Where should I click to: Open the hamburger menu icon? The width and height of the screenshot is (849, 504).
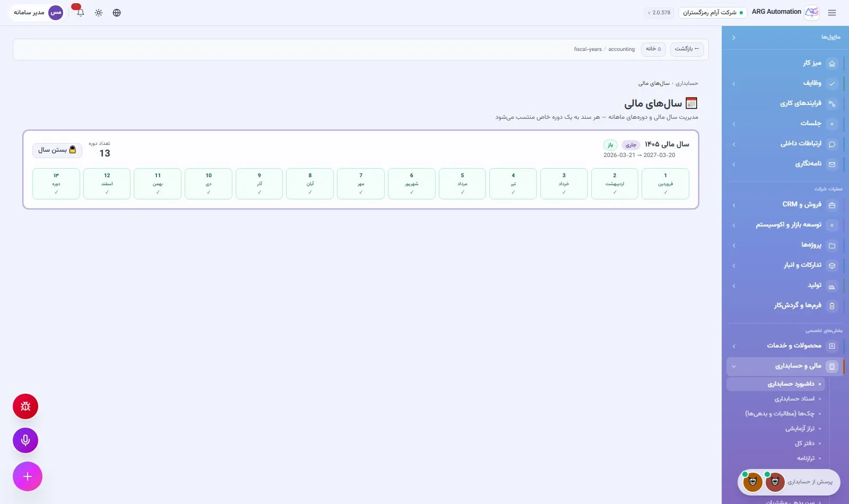point(832,13)
